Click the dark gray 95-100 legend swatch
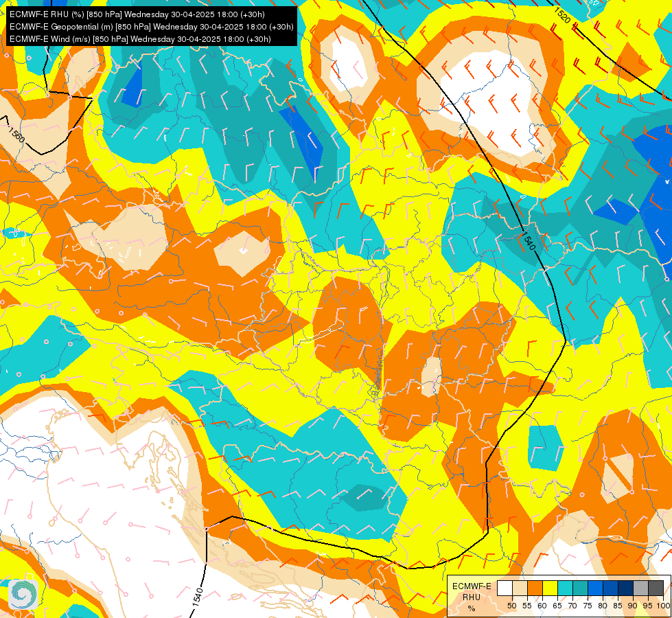 [x=656, y=588]
